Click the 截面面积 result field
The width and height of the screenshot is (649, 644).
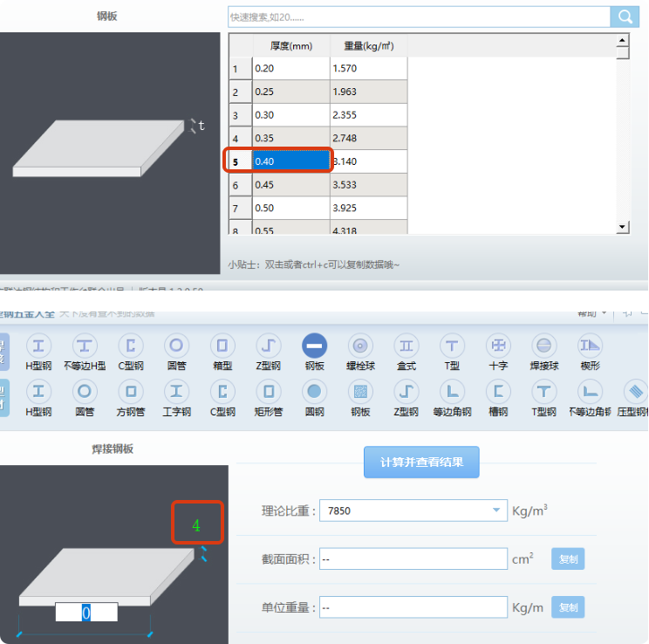tap(413, 559)
